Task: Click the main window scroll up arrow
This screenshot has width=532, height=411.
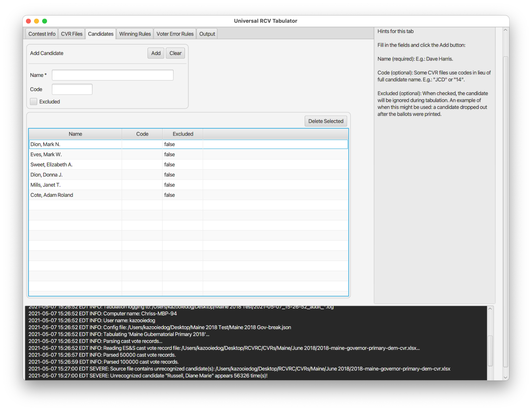Action: 505,30
